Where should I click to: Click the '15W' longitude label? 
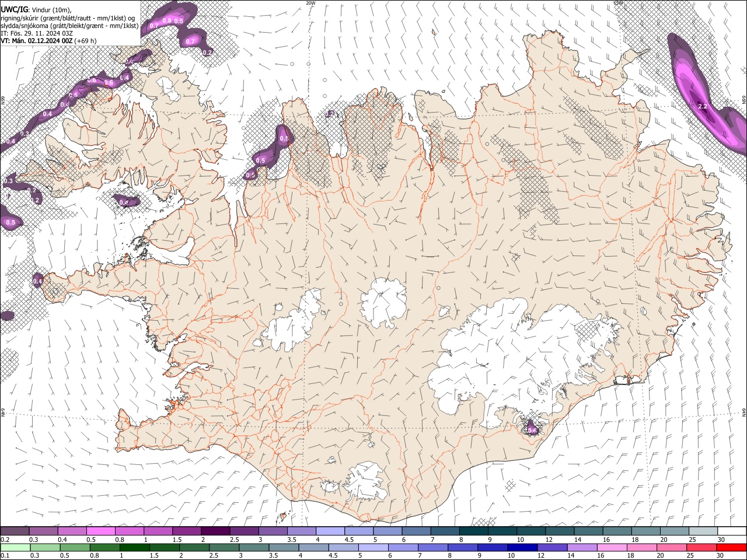(x=618, y=3)
